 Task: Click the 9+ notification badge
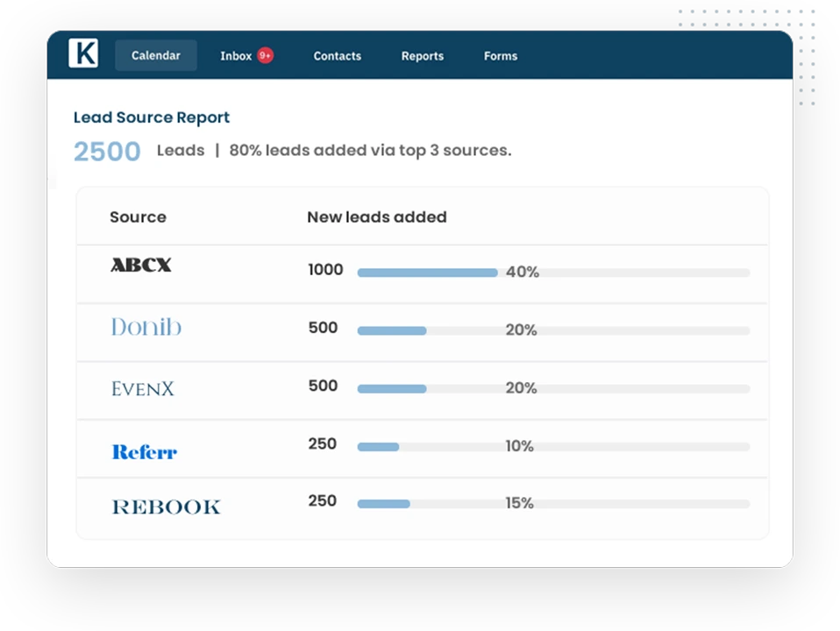(x=265, y=55)
